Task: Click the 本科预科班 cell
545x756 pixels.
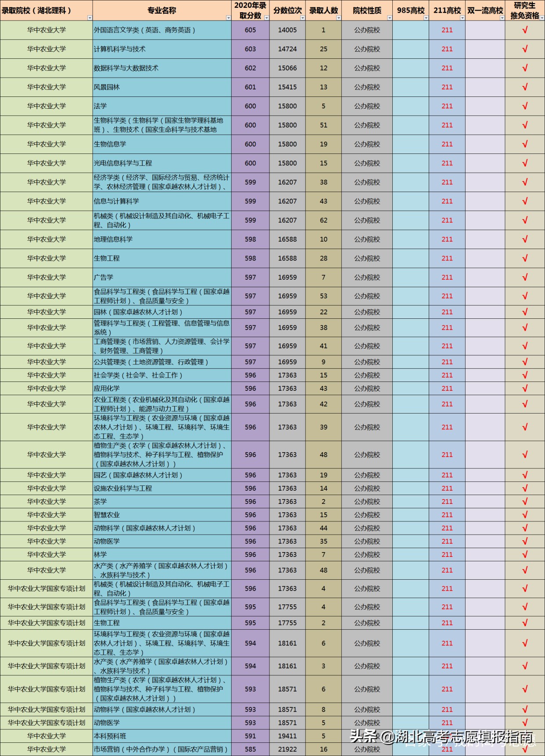Action: [x=162, y=736]
